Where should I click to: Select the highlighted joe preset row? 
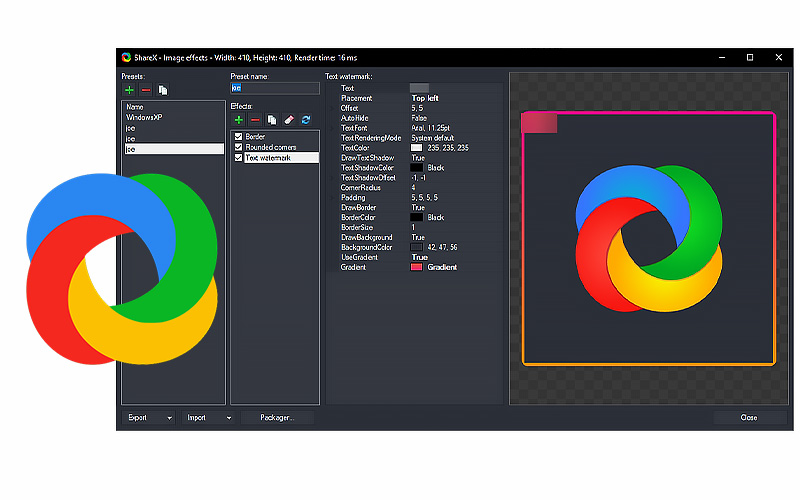coord(173,149)
